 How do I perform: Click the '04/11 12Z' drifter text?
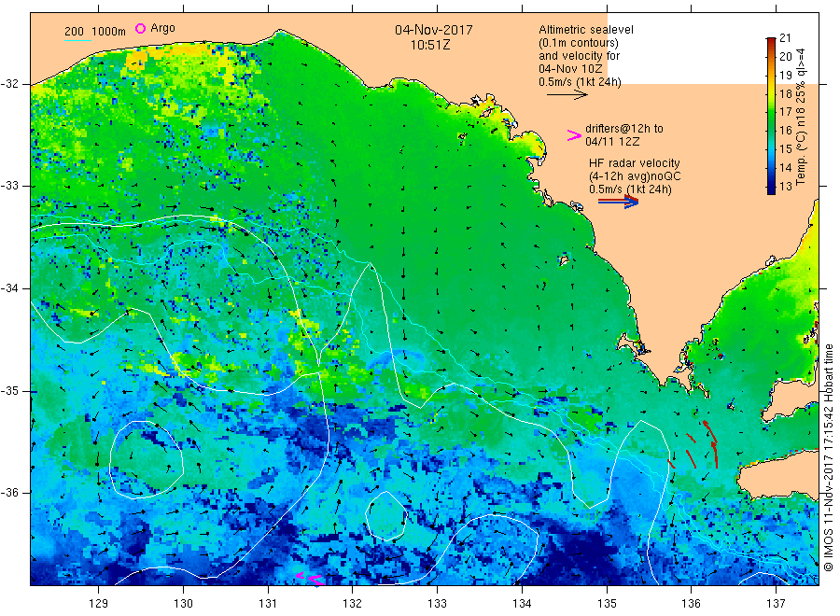pos(612,142)
